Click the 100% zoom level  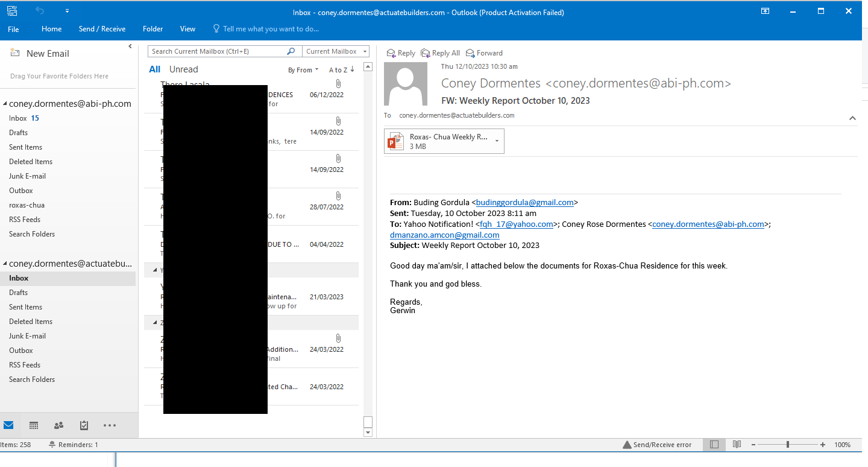pyautogui.click(x=843, y=445)
